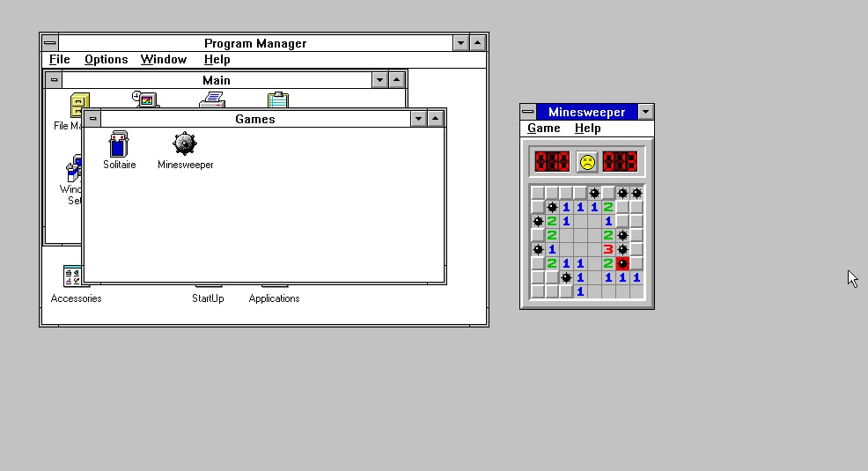Minimize the Minesweeper window
Image resolution: width=868 pixels, height=471 pixels.
pyautogui.click(x=645, y=112)
